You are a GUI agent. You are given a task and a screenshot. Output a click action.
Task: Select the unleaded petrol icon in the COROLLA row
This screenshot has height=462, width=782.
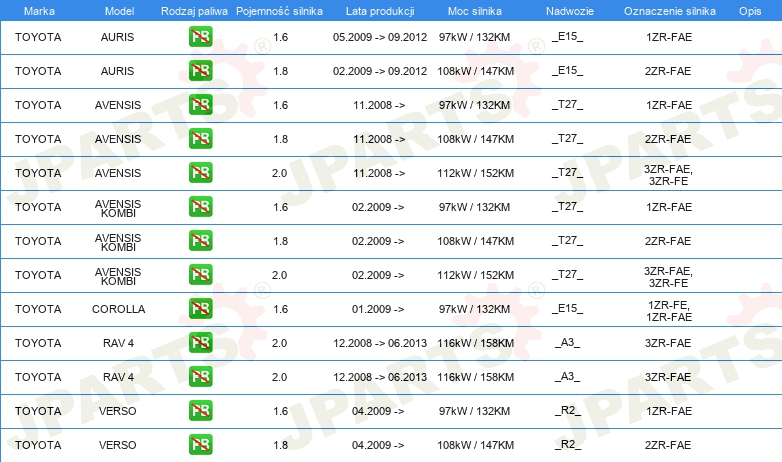[200, 308]
